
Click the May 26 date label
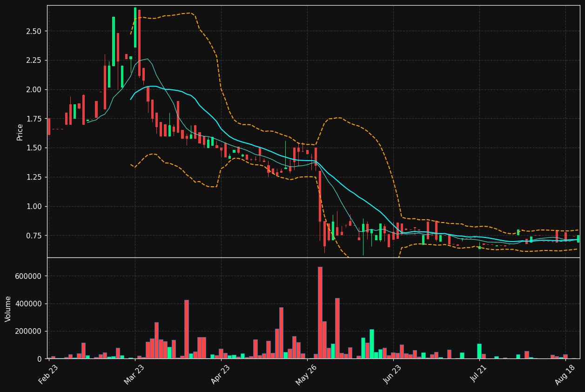[307, 374]
